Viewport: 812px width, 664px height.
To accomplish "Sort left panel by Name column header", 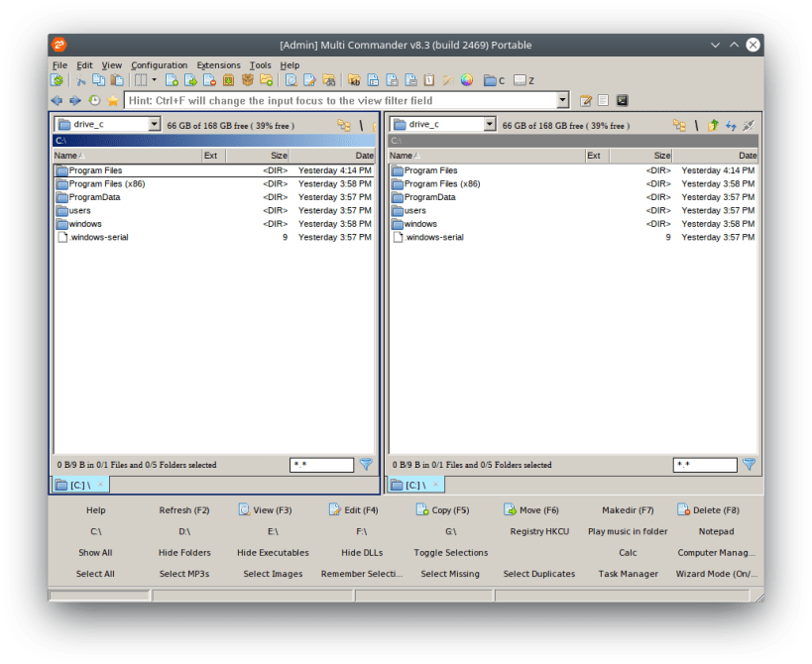I will [127, 156].
